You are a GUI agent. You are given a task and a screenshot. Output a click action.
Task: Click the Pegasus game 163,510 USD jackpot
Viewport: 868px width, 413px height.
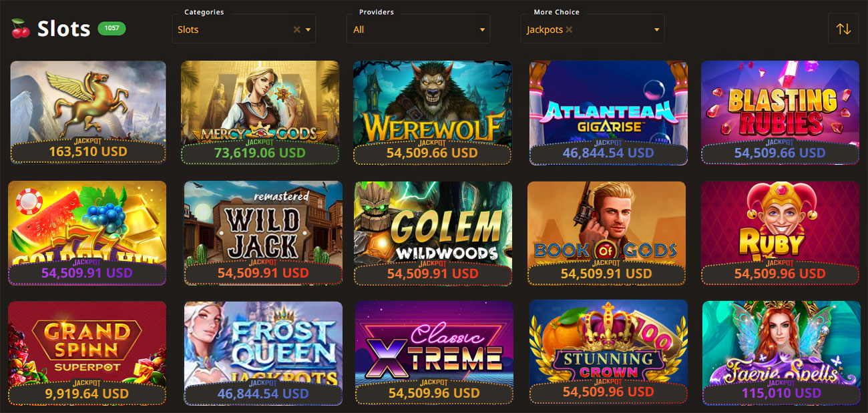click(88, 151)
